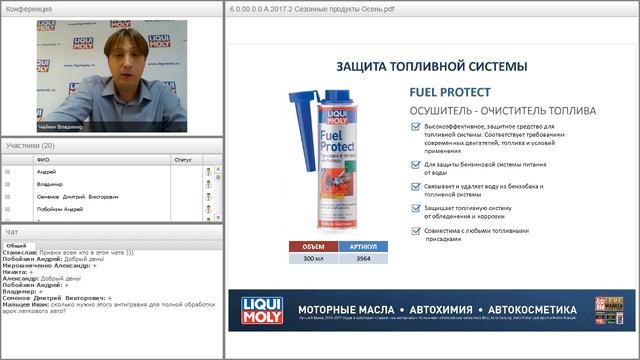Click banner text 'АВТОХИМИЯ'
The image size is (640, 360).
click(441, 310)
